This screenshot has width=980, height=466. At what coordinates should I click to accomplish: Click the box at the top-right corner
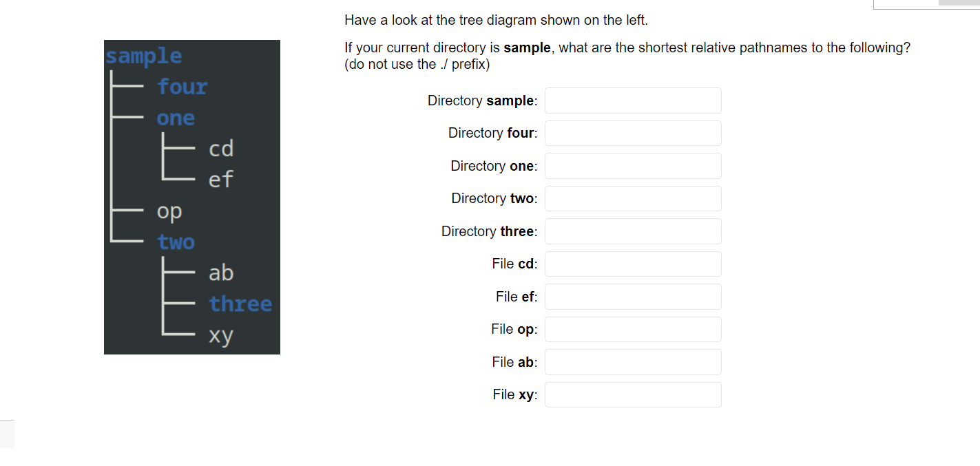(926, 4)
